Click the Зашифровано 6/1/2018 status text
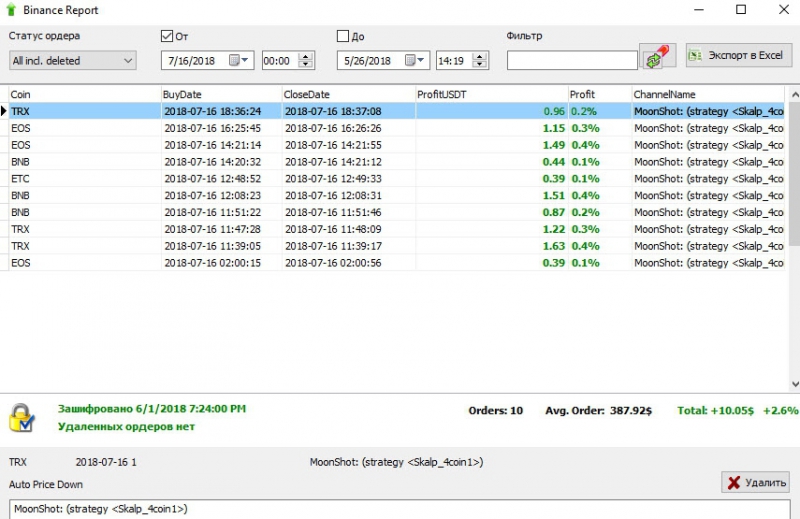The width and height of the screenshot is (800, 519). (x=152, y=409)
